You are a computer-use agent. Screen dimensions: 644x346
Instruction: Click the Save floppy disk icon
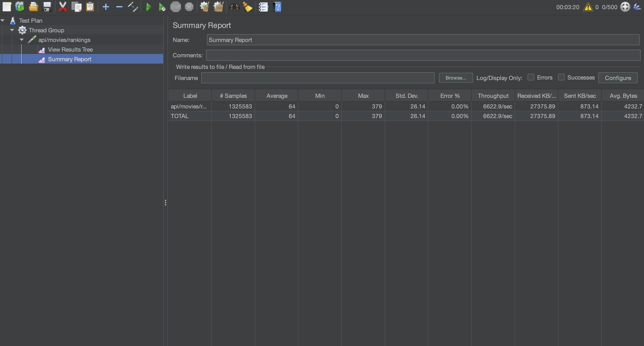tap(47, 7)
